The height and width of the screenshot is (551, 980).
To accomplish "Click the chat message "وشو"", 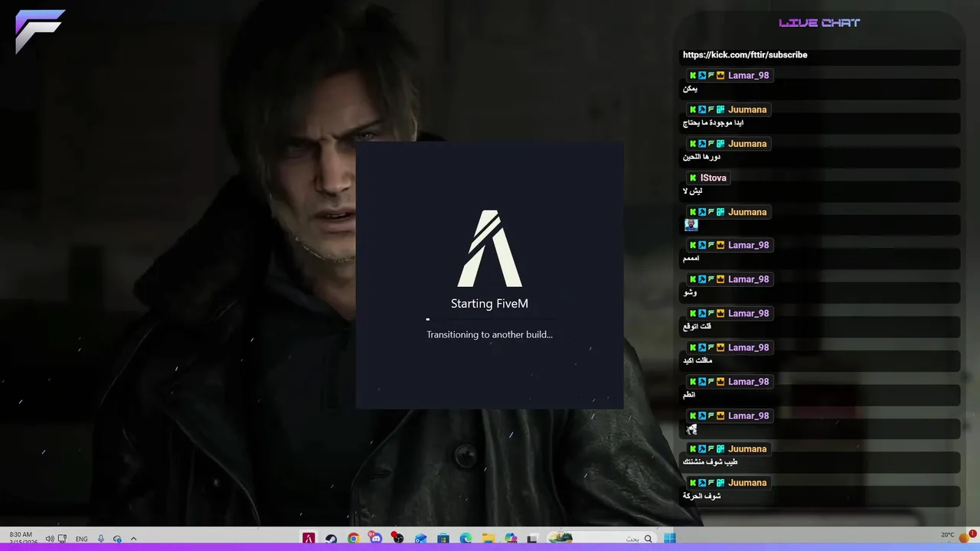I will pyautogui.click(x=690, y=293).
